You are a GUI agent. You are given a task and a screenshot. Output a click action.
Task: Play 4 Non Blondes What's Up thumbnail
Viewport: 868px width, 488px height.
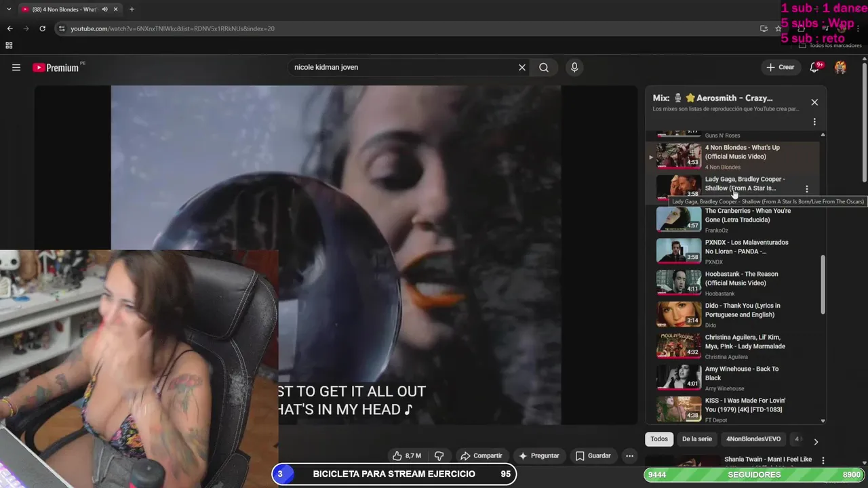pyautogui.click(x=679, y=155)
